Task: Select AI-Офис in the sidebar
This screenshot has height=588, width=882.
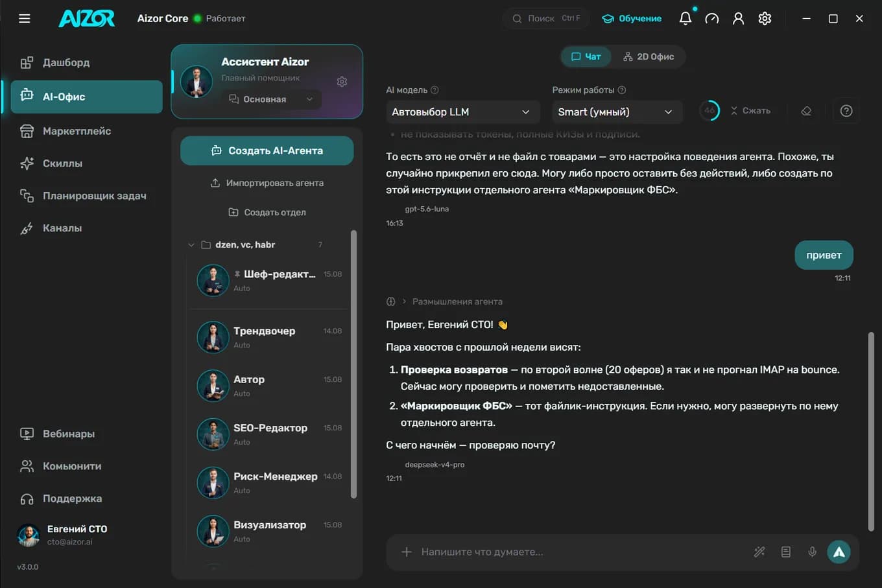Action: tap(86, 97)
